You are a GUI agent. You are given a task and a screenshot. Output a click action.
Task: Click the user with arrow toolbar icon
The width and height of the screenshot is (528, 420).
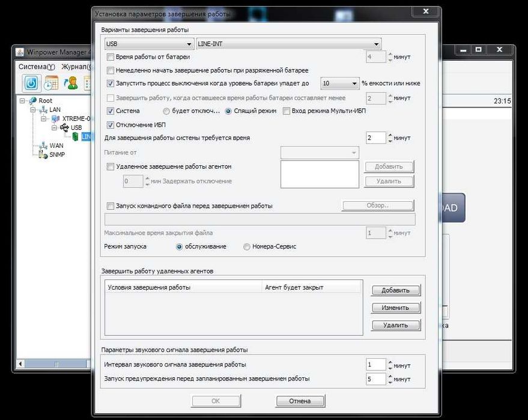[x=71, y=83]
